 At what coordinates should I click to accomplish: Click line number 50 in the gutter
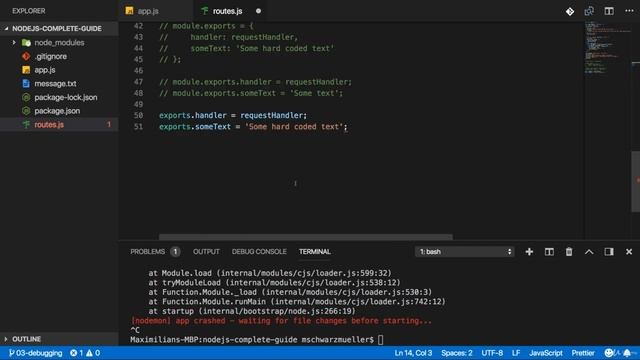(x=138, y=116)
